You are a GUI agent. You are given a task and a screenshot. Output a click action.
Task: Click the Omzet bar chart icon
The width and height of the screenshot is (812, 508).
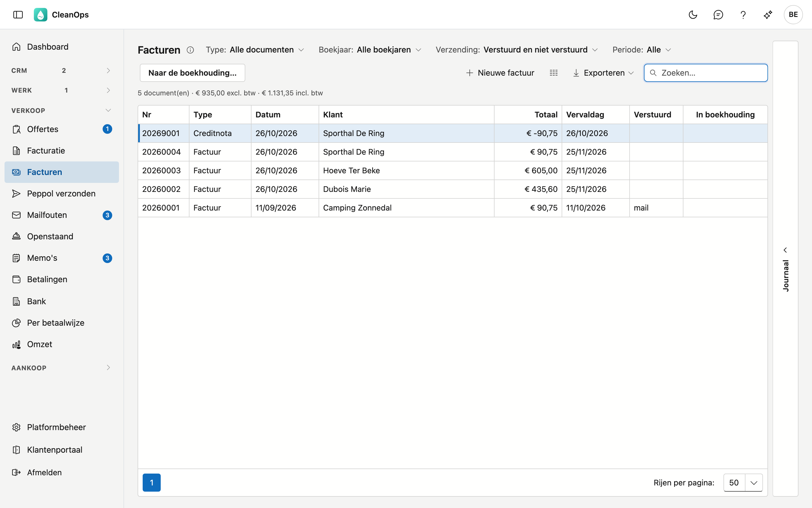click(x=16, y=344)
